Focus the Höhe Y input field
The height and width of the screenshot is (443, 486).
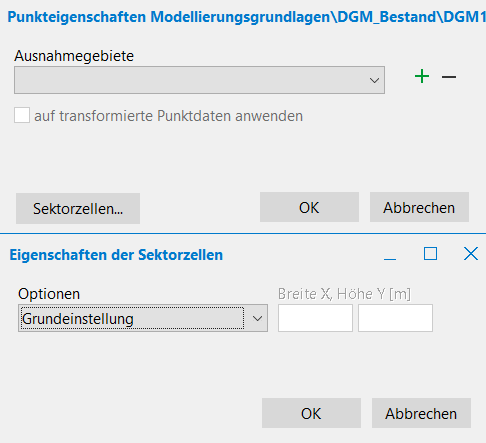pyautogui.click(x=395, y=318)
